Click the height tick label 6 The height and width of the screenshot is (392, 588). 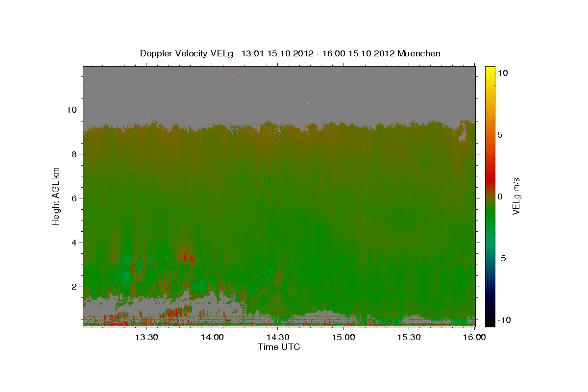75,198
